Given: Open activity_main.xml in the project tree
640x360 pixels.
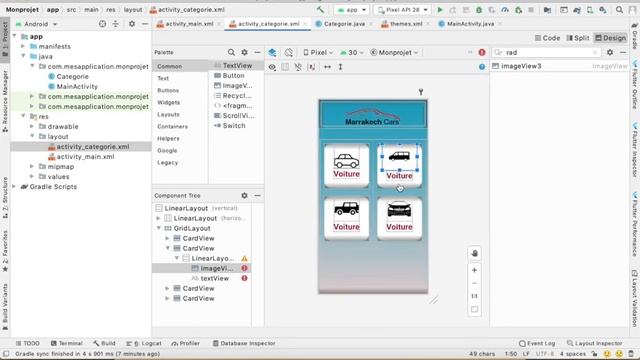Looking at the screenshot, I should point(85,156).
